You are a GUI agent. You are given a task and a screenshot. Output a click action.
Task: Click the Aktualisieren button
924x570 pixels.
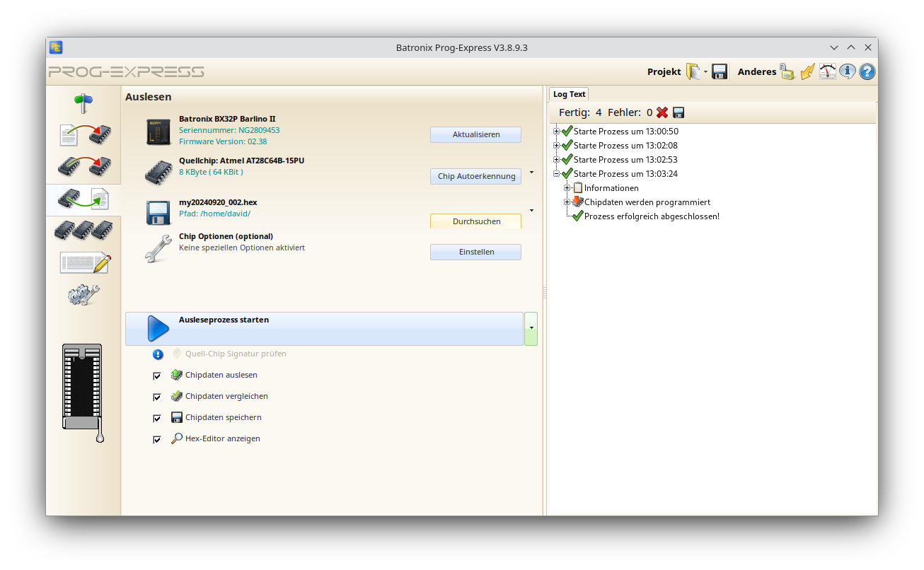pyautogui.click(x=475, y=134)
